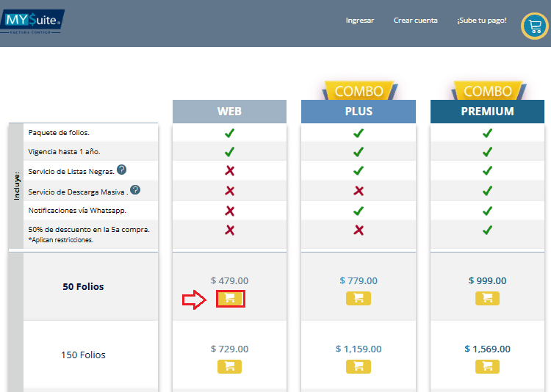Add WEB 150 Folios package to cart
This screenshot has width=551, height=392.
[x=229, y=367]
